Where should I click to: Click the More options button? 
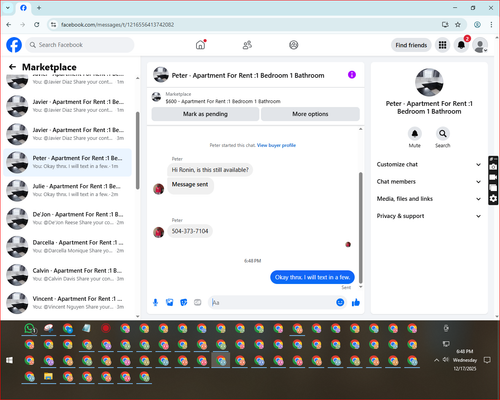pos(310,114)
